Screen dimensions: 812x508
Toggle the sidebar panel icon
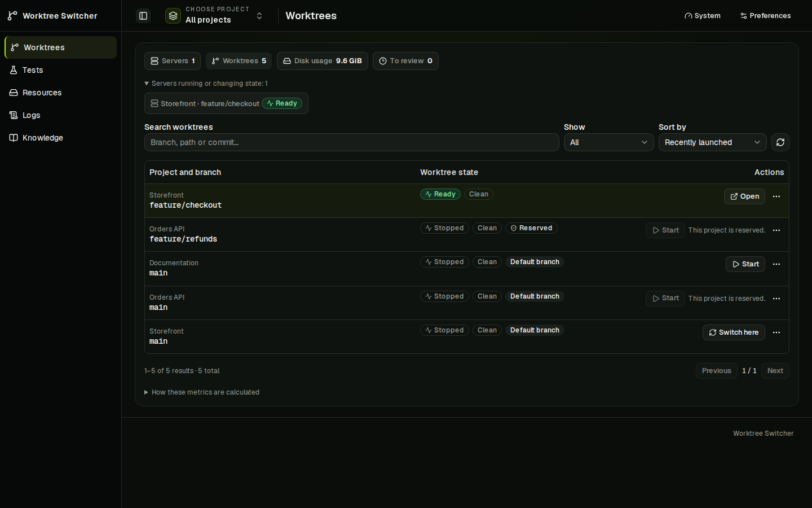pyautogui.click(x=143, y=16)
